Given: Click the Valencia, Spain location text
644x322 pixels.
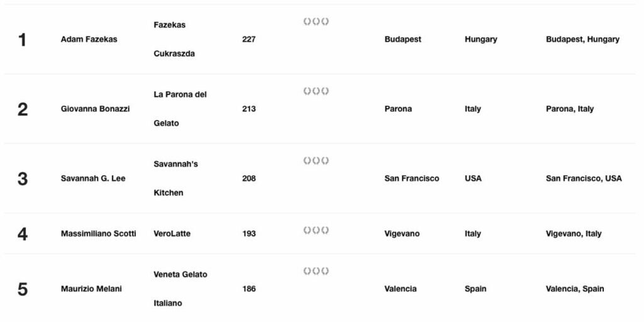Looking at the screenshot, I should [x=575, y=289].
